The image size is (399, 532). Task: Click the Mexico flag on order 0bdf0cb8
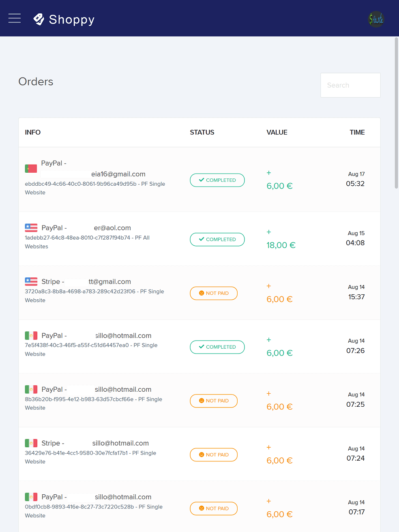[31, 497]
